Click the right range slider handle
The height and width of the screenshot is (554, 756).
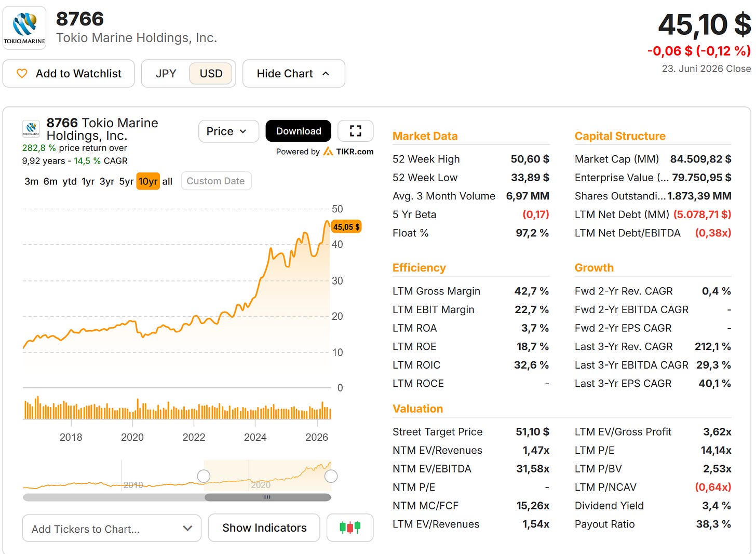click(x=331, y=476)
